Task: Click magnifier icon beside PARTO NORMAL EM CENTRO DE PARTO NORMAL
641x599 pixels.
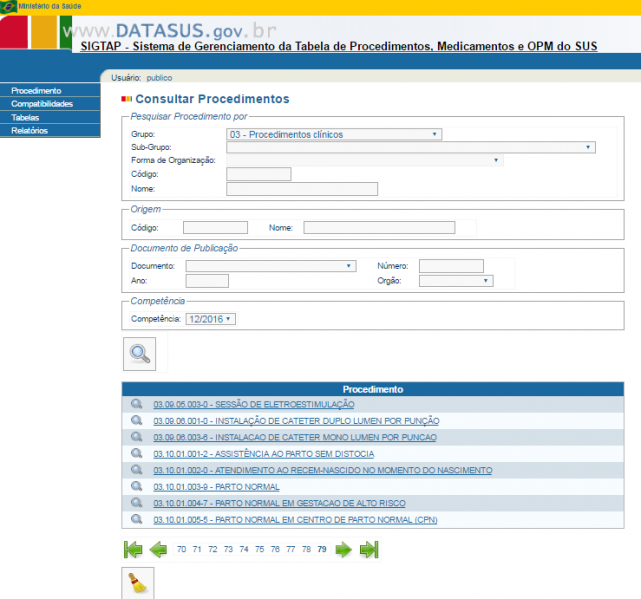Action: coord(137,519)
